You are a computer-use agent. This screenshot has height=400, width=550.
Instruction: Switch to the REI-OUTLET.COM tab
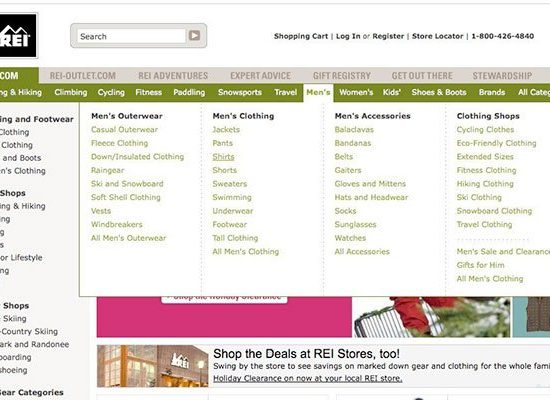82,76
